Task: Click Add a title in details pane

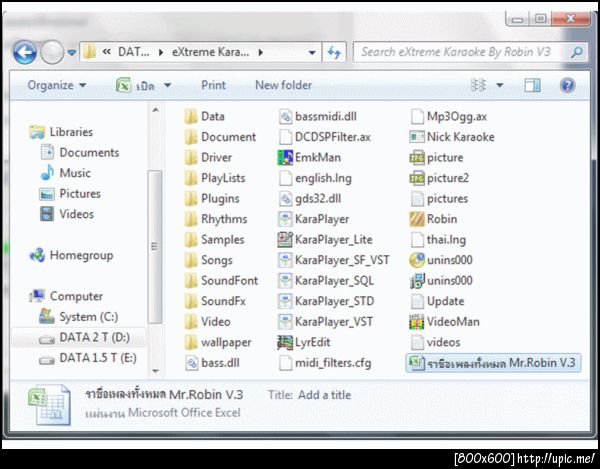Action: (324, 394)
